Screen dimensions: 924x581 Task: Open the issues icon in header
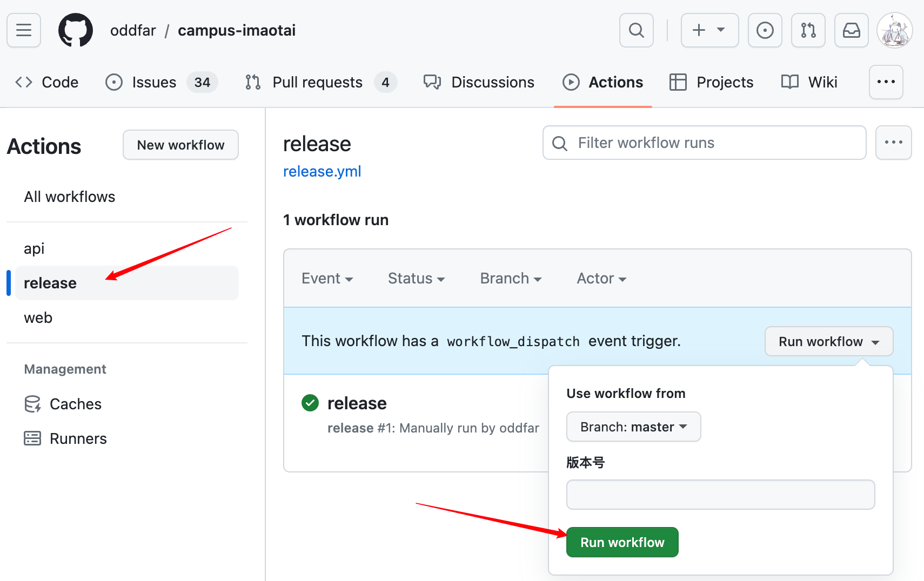(x=765, y=30)
